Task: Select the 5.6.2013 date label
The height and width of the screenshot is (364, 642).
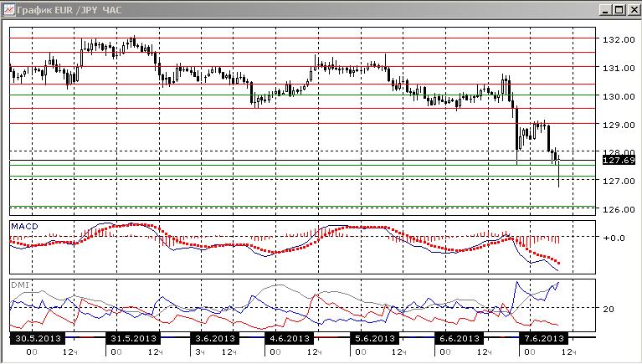Action: [375, 339]
